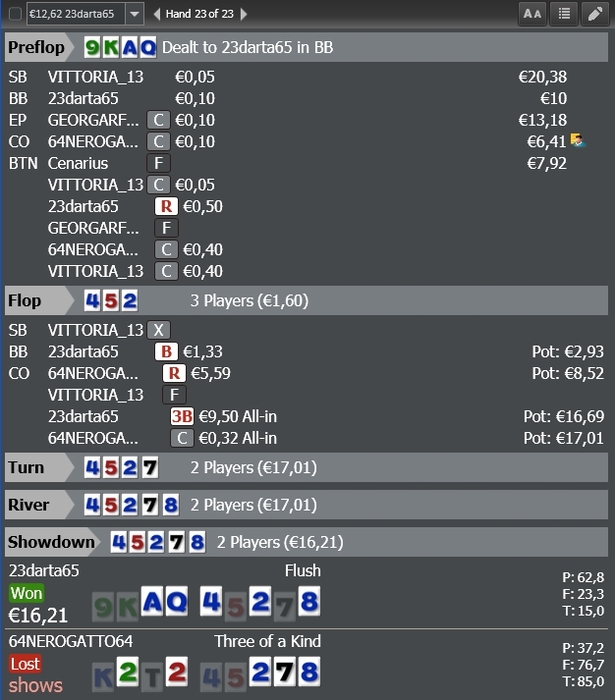Click 'Pot: €17,01' text

(564, 438)
